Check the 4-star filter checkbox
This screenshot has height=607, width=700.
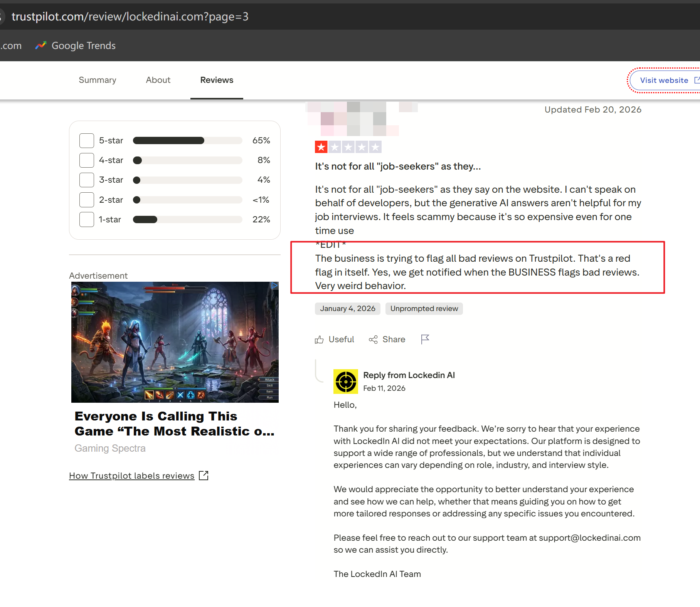[87, 160]
